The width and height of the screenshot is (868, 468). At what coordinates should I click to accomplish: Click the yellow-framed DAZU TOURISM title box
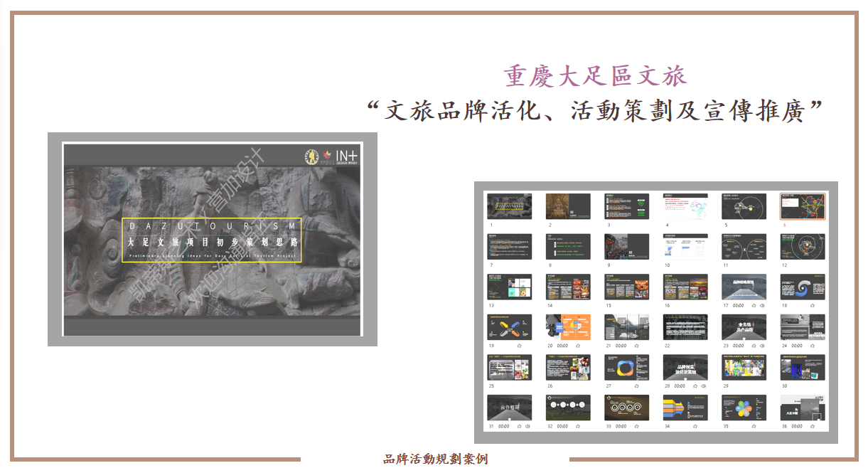click(x=212, y=240)
